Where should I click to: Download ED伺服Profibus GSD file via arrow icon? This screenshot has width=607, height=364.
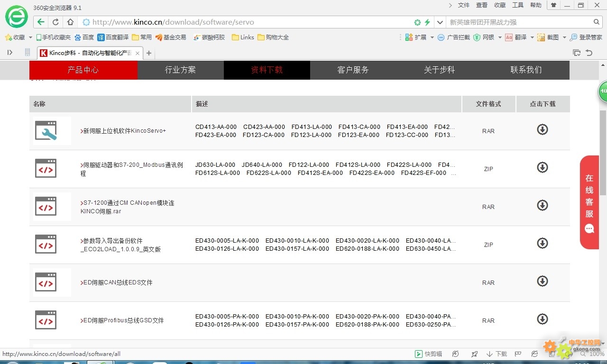point(543,319)
